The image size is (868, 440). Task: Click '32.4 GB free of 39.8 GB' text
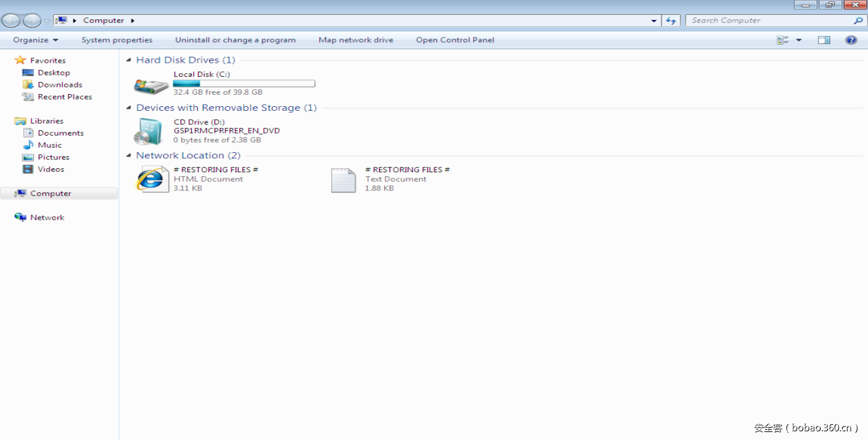point(218,92)
